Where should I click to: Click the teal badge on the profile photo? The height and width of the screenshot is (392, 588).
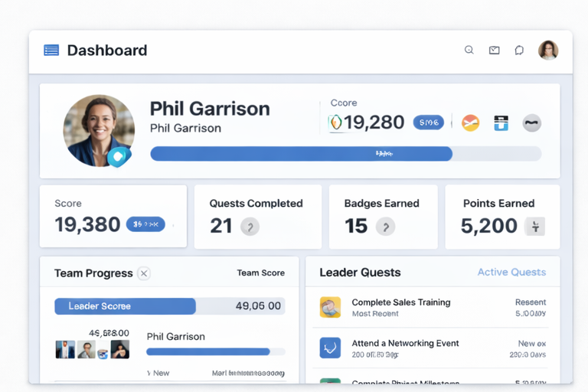[119, 157]
